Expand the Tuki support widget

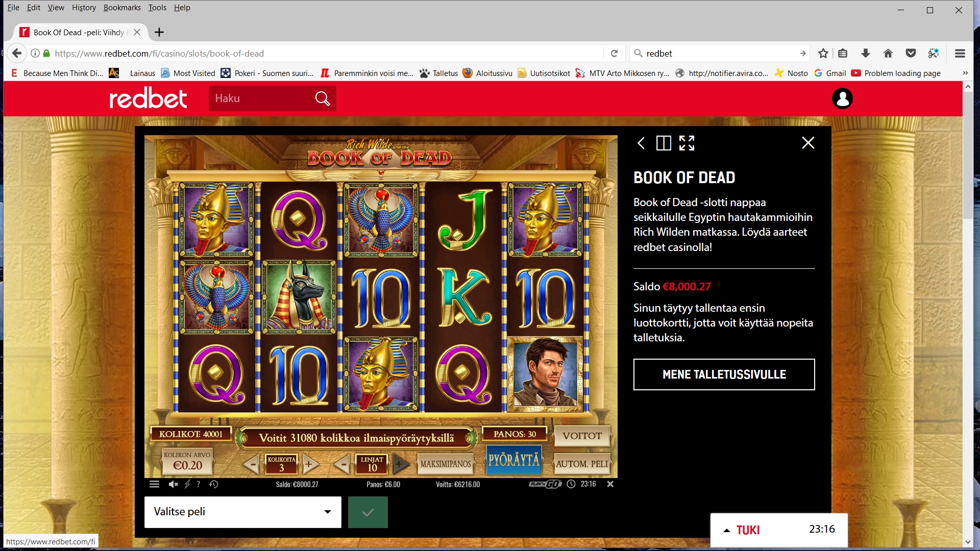point(779,530)
